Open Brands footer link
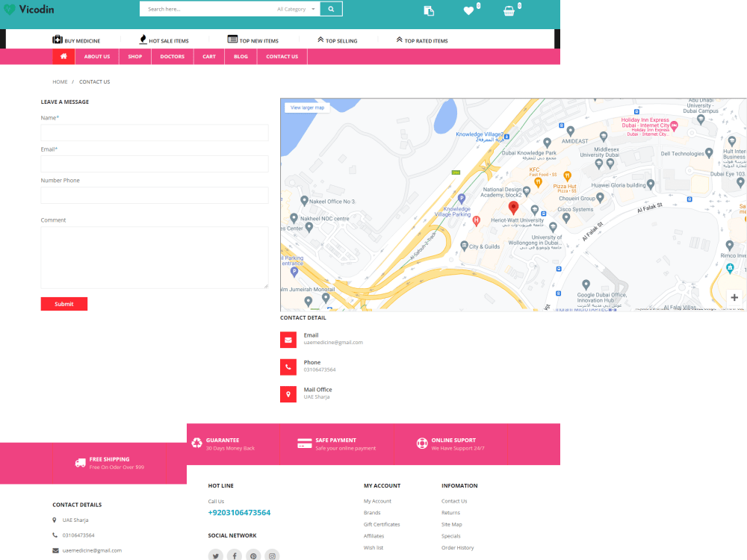This screenshot has height=560, width=747. point(372,513)
